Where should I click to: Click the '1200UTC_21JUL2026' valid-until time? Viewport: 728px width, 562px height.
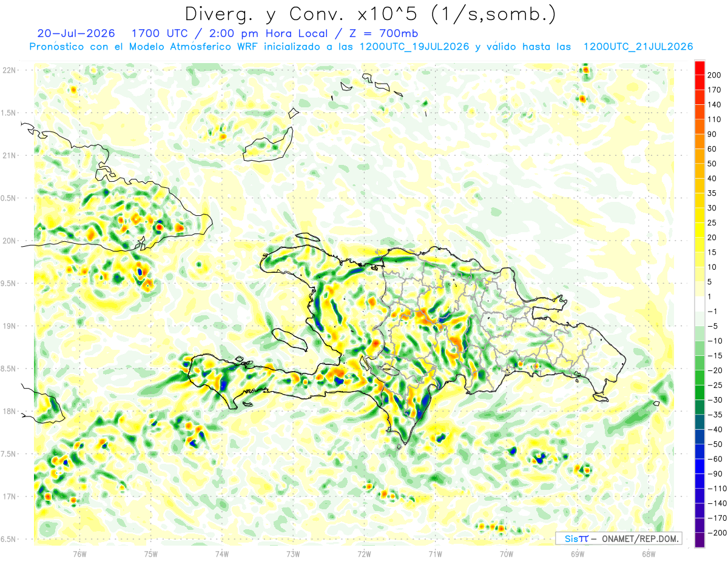(638, 47)
